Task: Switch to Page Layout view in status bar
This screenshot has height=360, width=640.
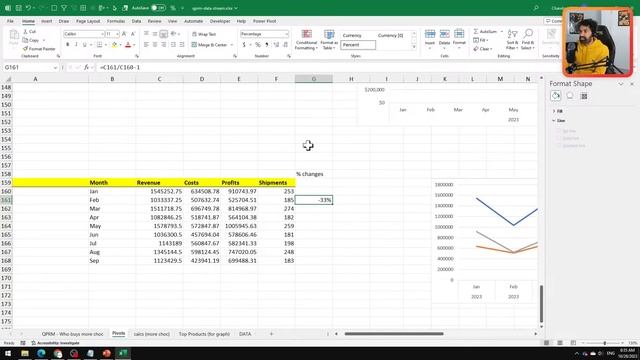Action: coord(560,343)
